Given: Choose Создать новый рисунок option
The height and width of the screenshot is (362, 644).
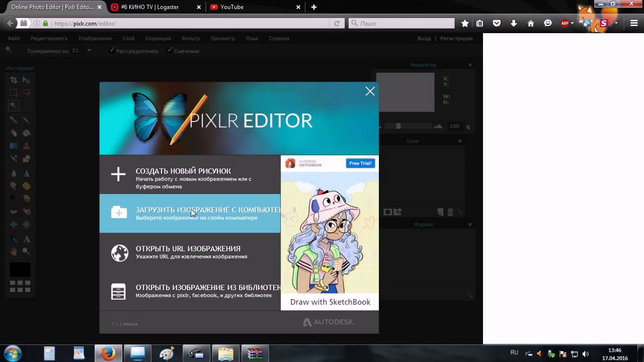Looking at the screenshot, I should (190, 174).
